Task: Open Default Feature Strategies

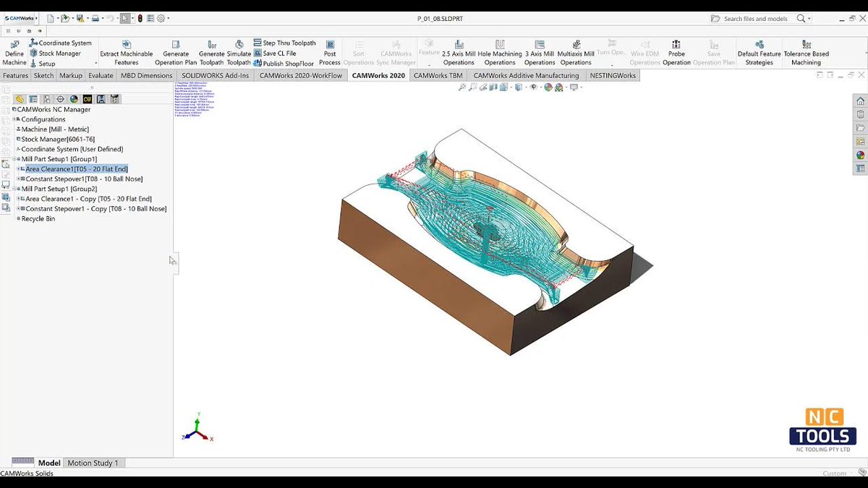Action: point(759,53)
